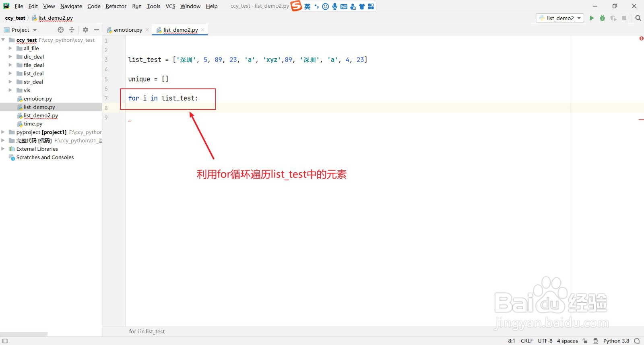This screenshot has height=345, width=644.
Task: Toggle tool window buttons in bottom-left corner
Action: 5,341
